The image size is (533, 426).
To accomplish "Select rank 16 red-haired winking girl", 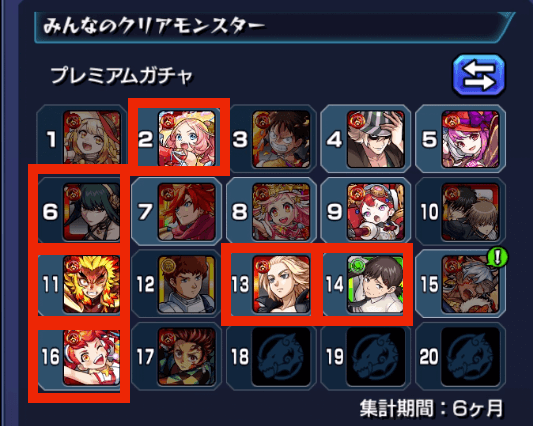I will [x=92, y=357].
